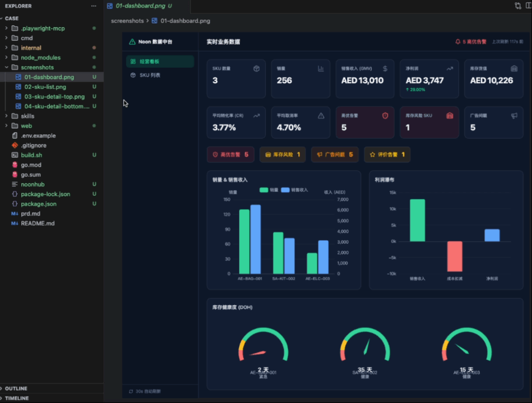The width and height of the screenshot is (532, 403).
Task: Select the 经营看板 dashboard menu item
Action: pos(160,62)
